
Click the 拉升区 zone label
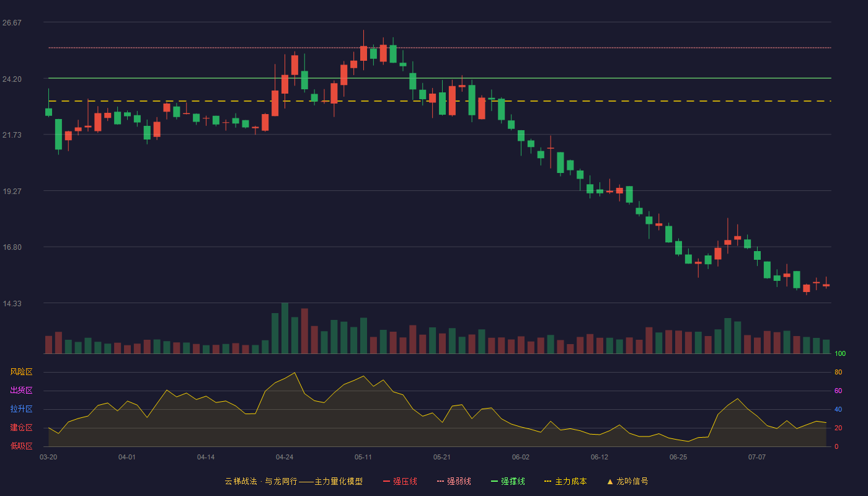click(x=21, y=409)
